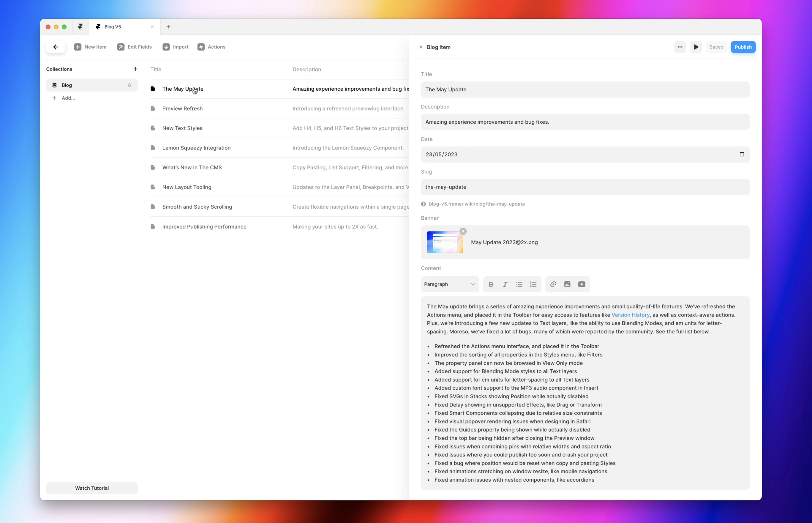
Task: Open the Version History link
Action: coord(630,315)
